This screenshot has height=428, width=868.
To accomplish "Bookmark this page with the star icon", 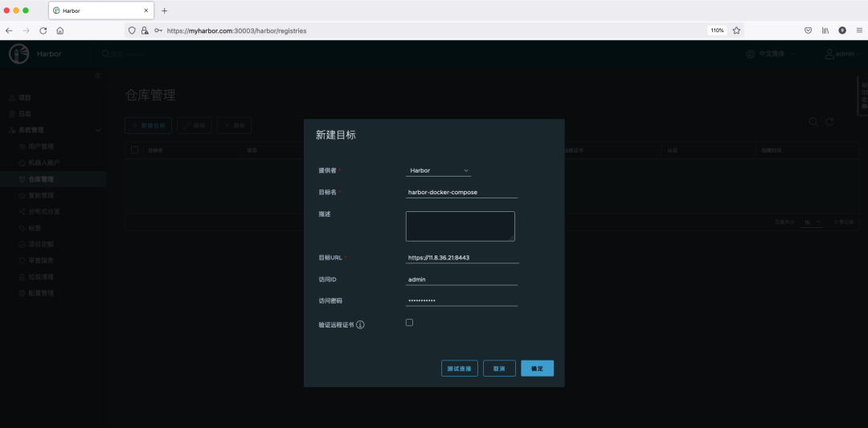I will pos(736,31).
